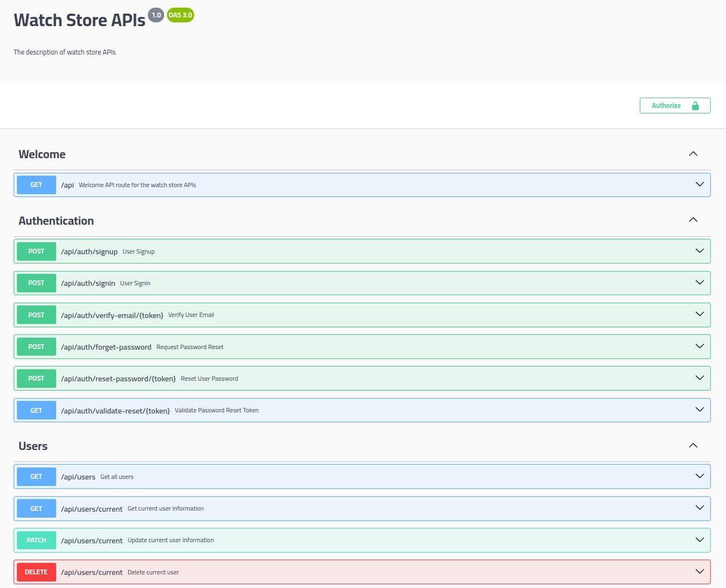Viewport: 726px width, 588px height.
Task: Click the Authorize button
Action: [675, 106]
